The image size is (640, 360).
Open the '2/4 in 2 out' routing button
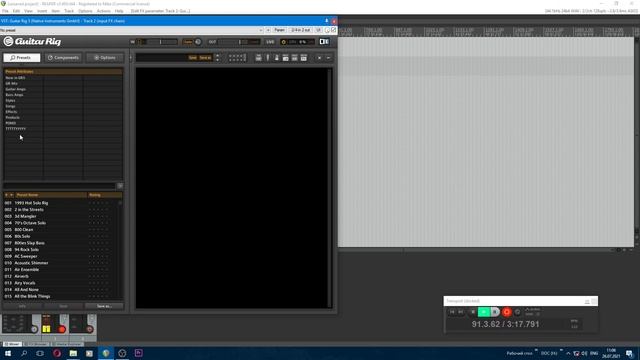[301, 30]
